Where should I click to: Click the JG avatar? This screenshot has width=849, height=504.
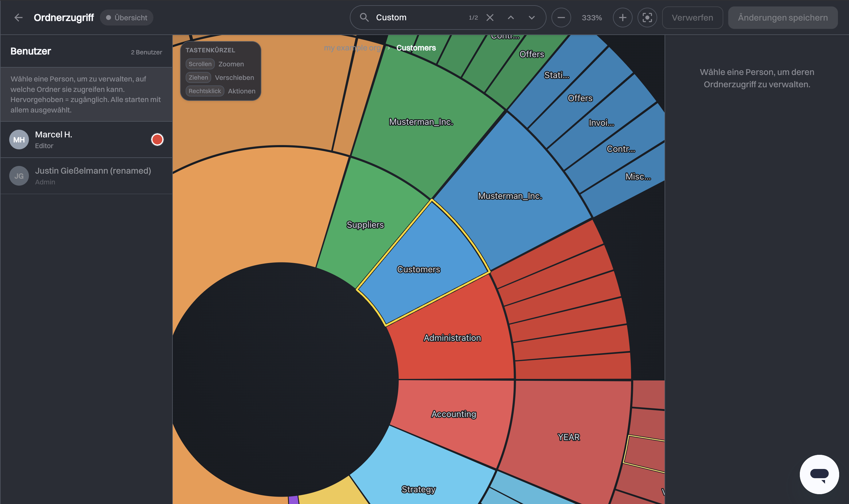coord(19,176)
